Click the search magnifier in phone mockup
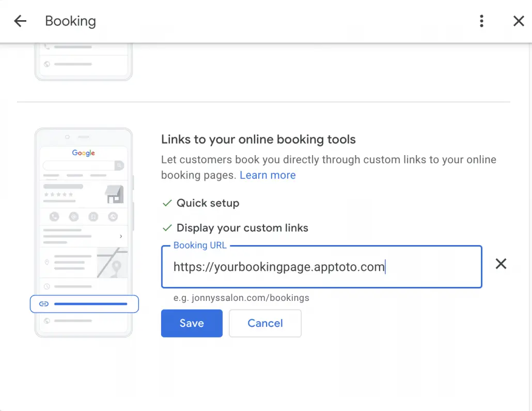The height and width of the screenshot is (411, 532). (x=119, y=166)
